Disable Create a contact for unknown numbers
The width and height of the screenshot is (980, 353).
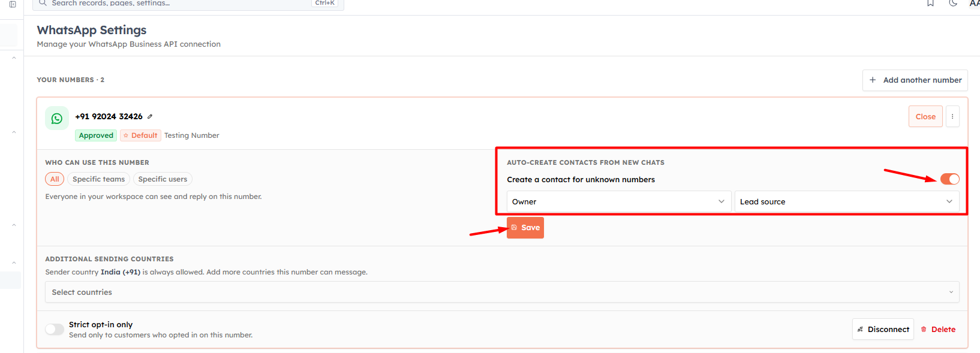949,179
